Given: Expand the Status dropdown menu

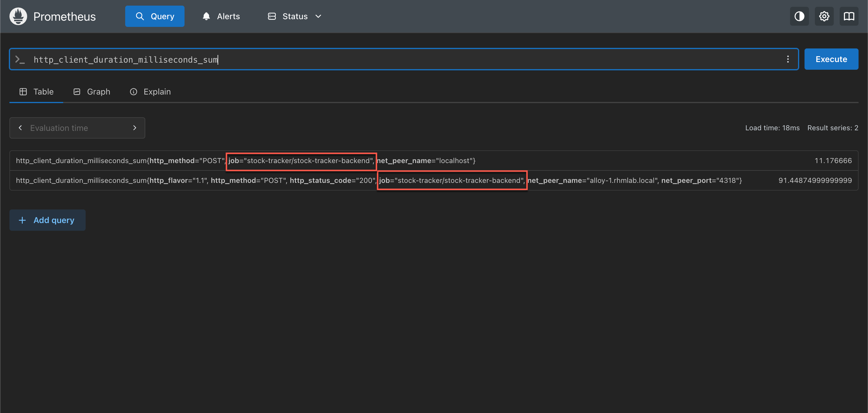Looking at the screenshot, I should [295, 16].
